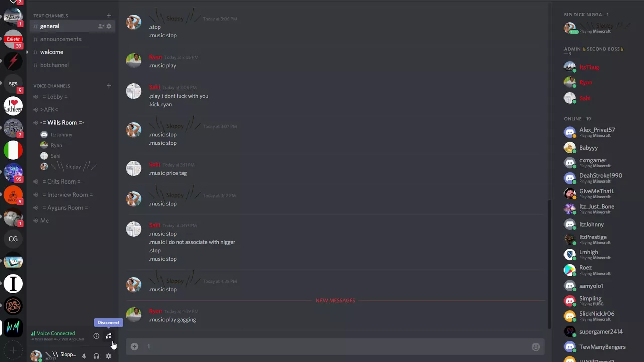
Task: Open the general channel invite icon
Action: click(101, 26)
